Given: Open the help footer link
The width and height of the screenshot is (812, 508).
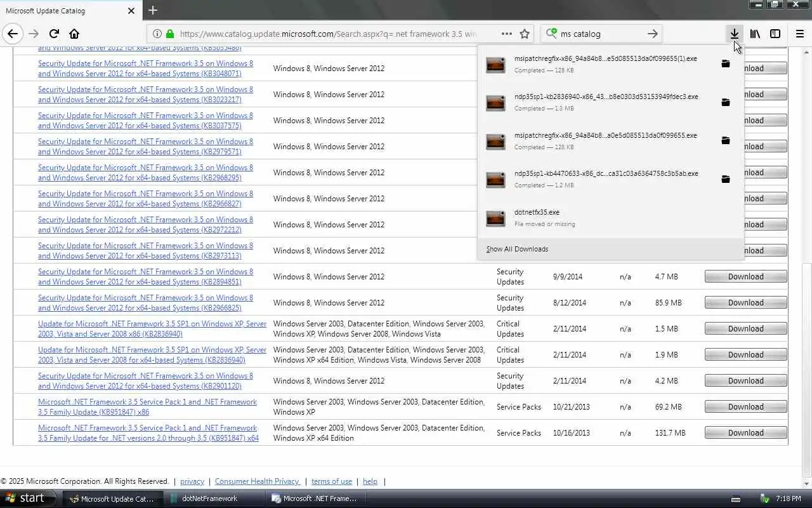Looking at the screenshot, I should click(370, 481).
